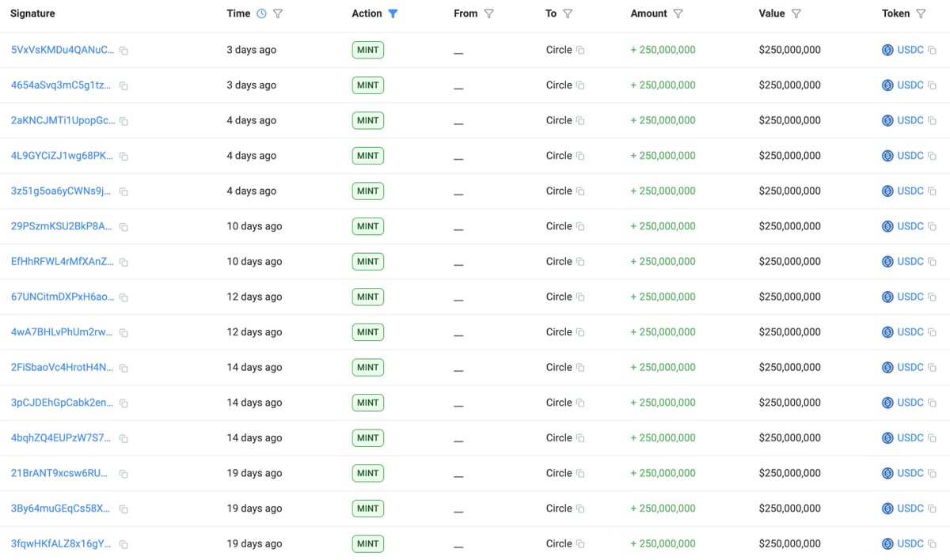This screenshot has width=950, height=560.
Task: Open USDC token link in 10 days ago row
Action: click(x=910, y=226)
